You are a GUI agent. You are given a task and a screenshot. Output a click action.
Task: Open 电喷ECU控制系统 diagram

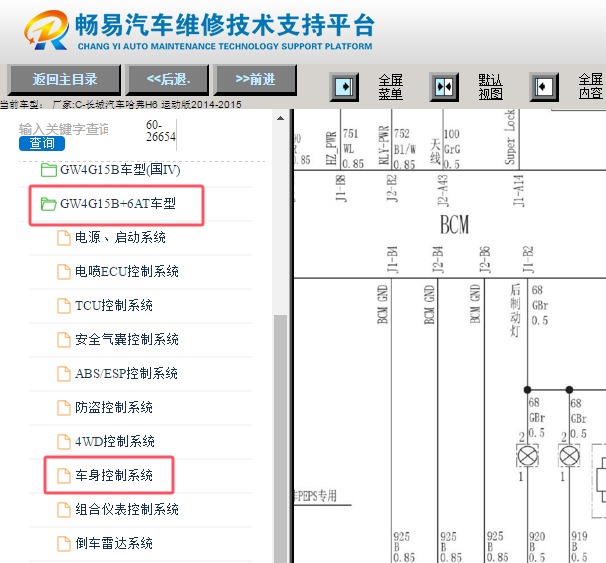point(127,272)
